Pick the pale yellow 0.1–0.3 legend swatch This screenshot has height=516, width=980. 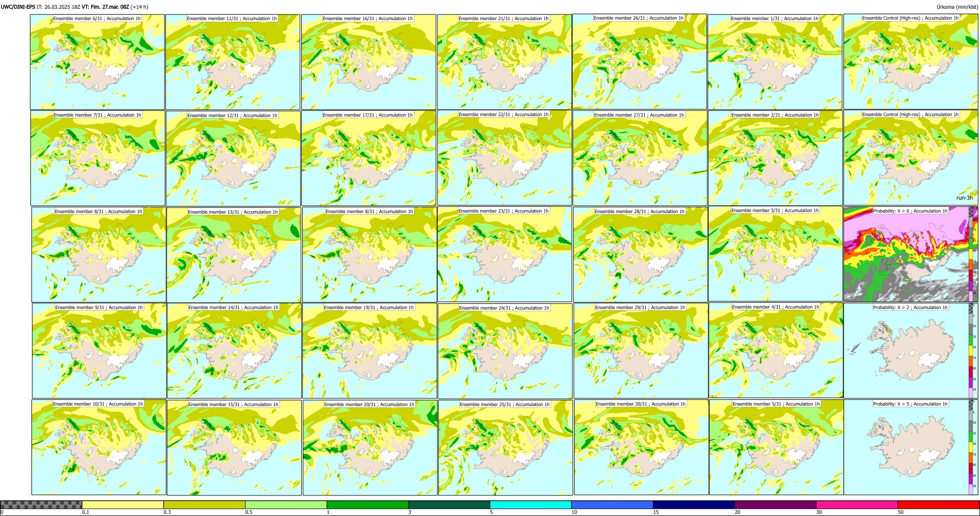(x=123, y=505)
